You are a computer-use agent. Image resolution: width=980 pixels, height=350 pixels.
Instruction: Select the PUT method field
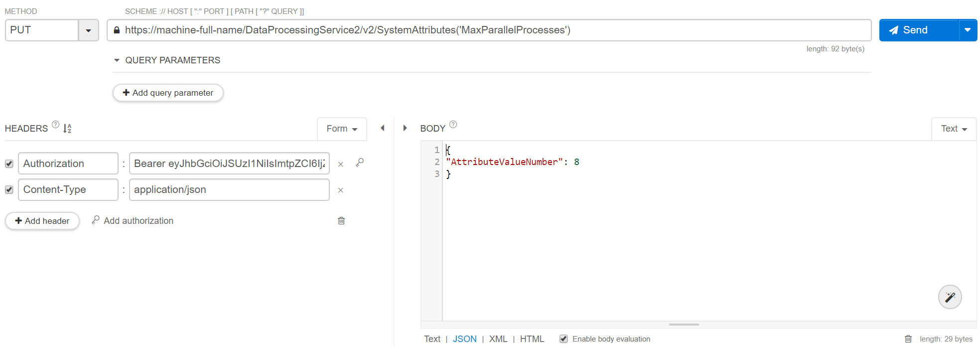[x=42, y=30]
